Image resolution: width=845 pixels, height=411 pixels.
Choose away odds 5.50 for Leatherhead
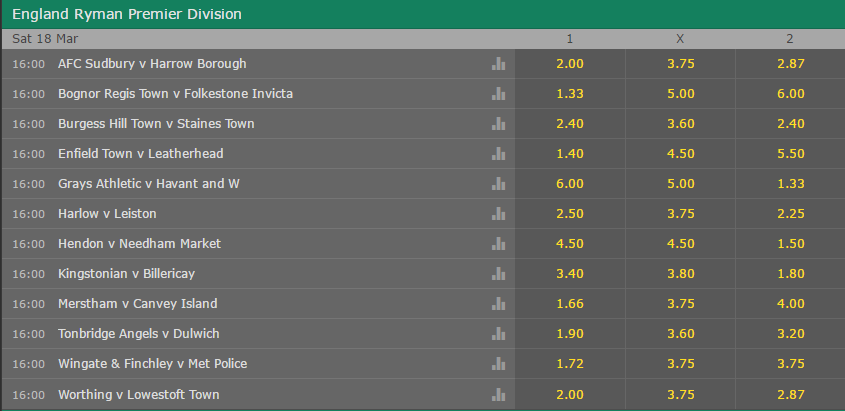[790, 154]
